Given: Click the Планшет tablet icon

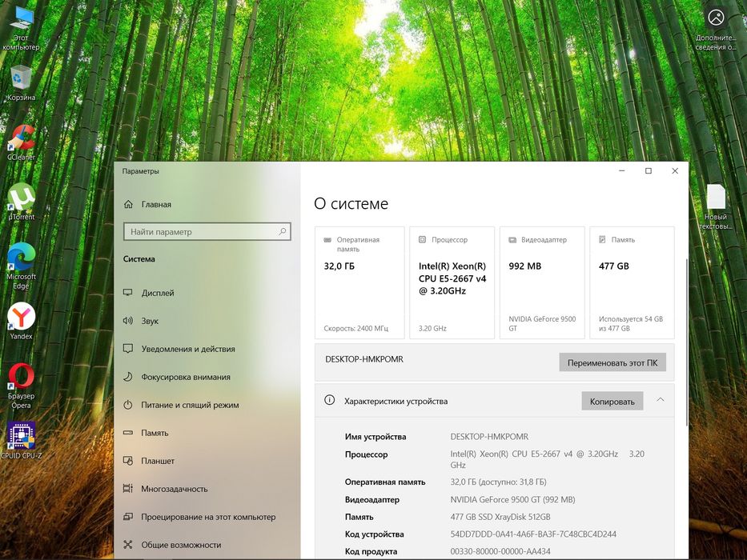Looking at the screenshot, I should [127, 461].
